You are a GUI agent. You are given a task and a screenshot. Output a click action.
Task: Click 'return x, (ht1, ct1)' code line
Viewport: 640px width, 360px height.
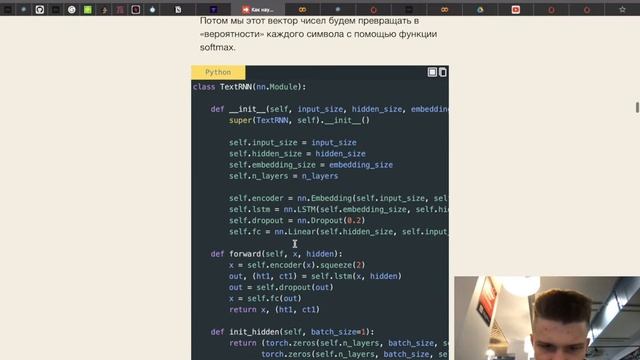pos(274,310)
